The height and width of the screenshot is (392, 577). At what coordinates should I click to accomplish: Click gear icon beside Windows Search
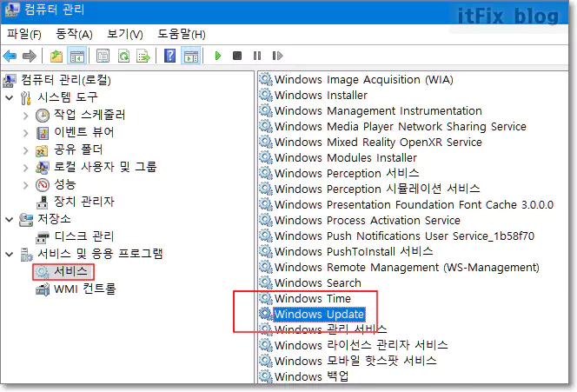click(265, 282)
